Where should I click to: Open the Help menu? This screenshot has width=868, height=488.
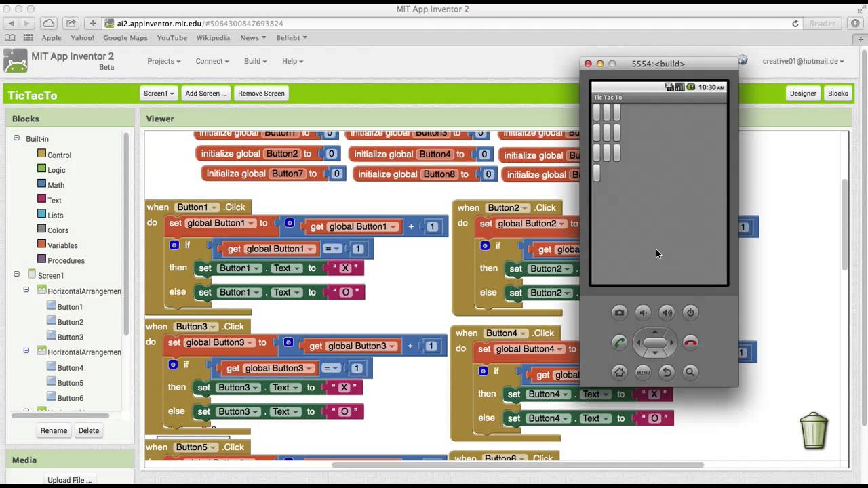(x=292, y=61)
